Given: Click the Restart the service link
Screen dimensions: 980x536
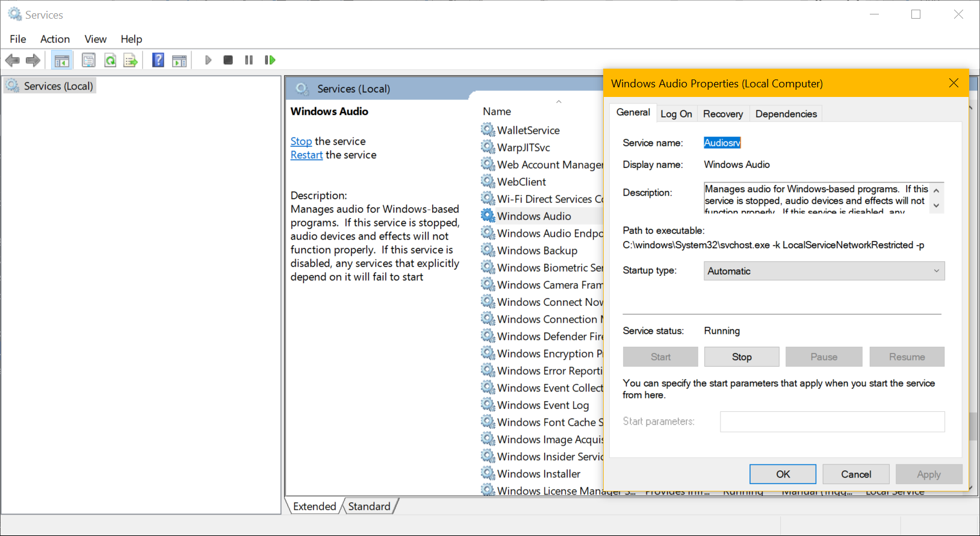Looking at the screenshot, I should (x=306, y=155).
